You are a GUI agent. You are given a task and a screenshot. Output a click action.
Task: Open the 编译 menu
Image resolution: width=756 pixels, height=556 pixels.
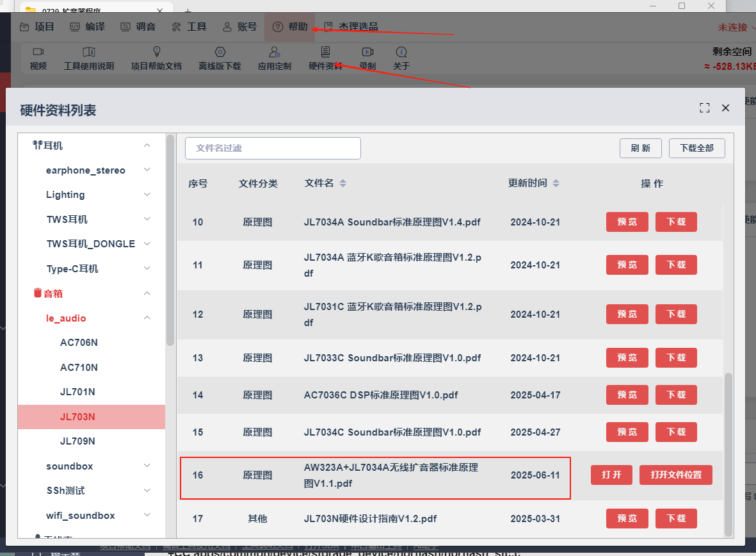pyautogui.click(x=88, y=27)
